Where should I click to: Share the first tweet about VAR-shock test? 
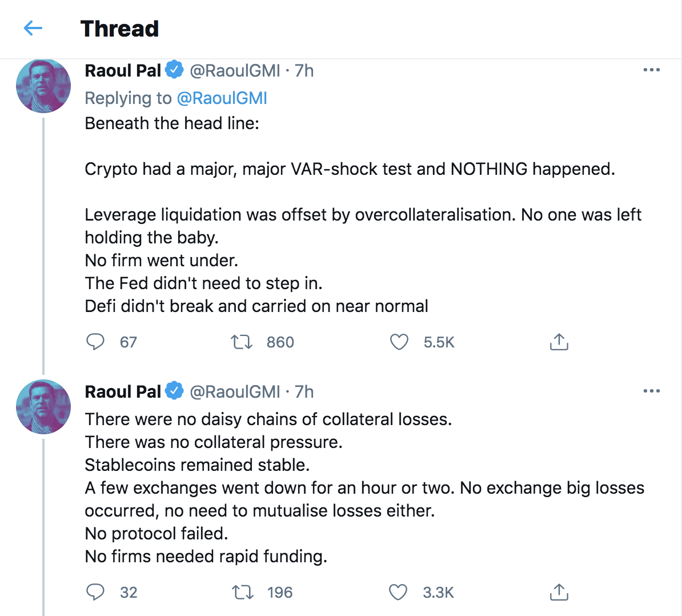[x=559, y=342]
